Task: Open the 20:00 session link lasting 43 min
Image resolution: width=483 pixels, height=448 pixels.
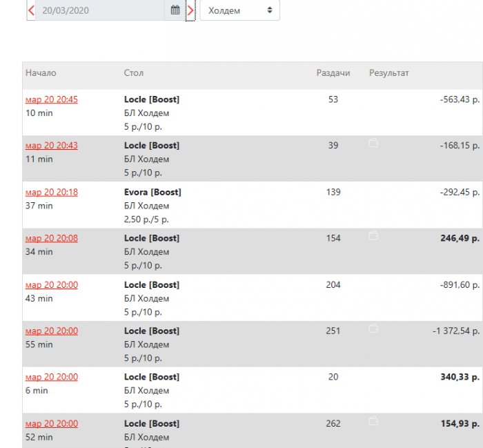Action: (x=52, y=284)
